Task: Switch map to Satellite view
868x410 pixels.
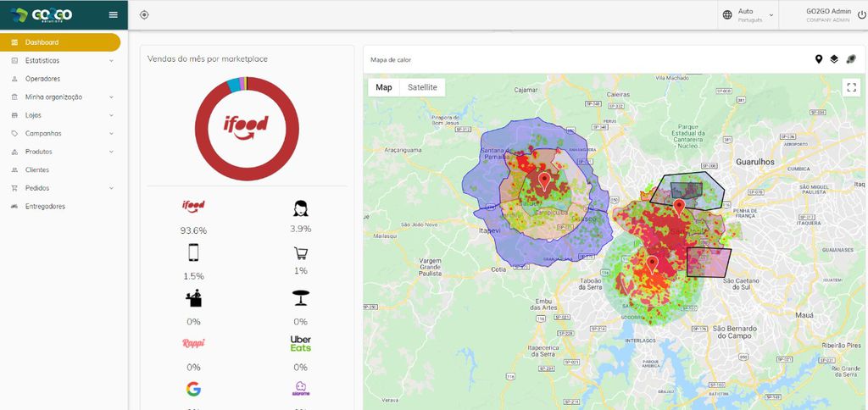Action: point(422,87)
